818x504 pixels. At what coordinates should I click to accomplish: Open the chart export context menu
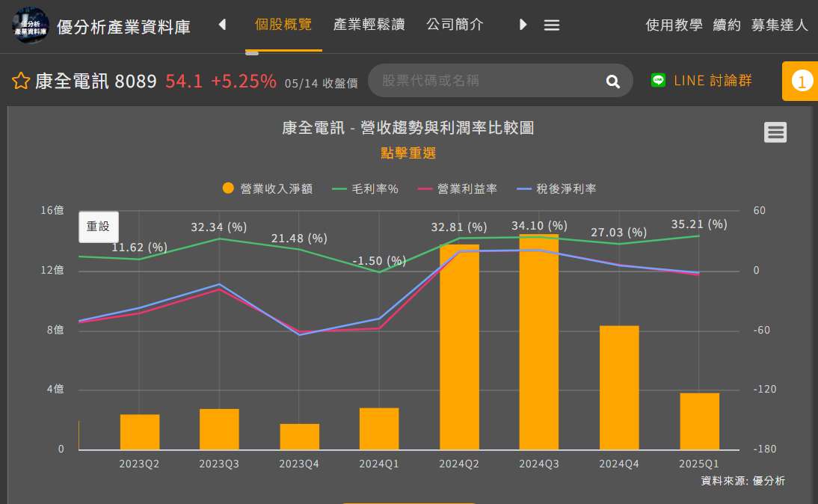tap(775, 132)
